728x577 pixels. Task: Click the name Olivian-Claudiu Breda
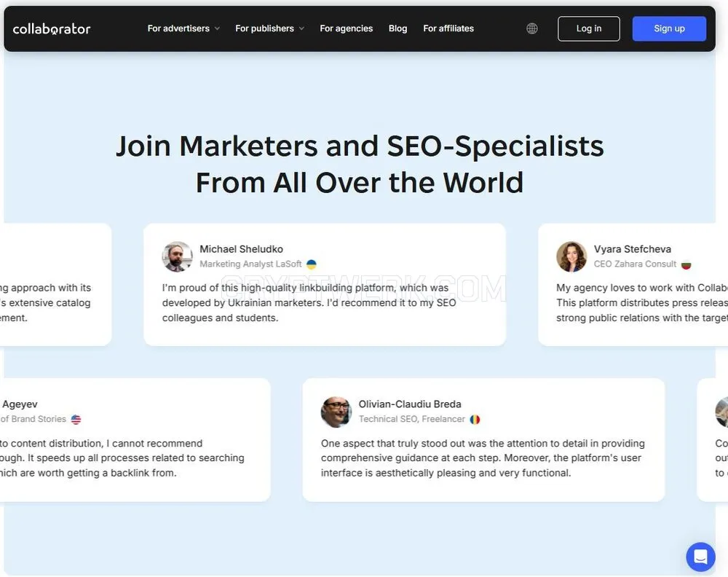(410, 404)
